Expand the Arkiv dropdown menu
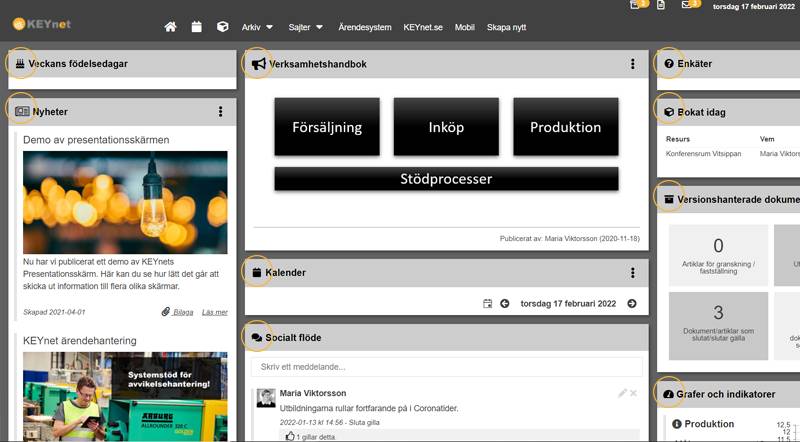The width and height of the screenshot is (800, 442). (x=257, y=27)
